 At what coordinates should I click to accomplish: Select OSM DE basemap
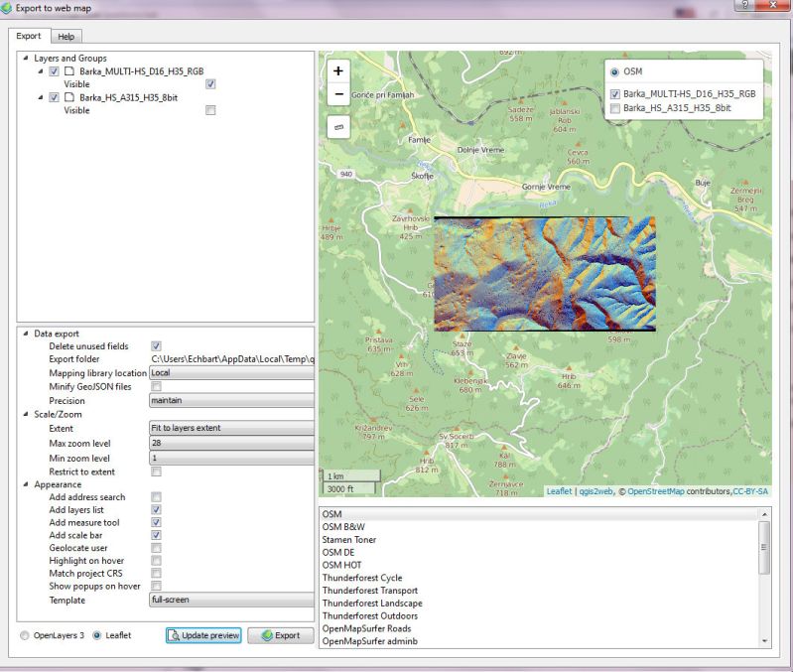coord(539,552)
